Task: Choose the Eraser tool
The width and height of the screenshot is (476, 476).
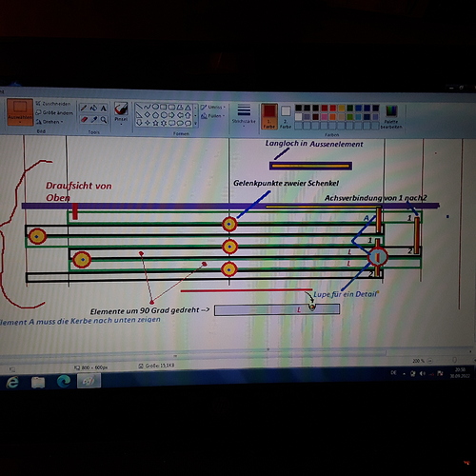Action: click(84, 119)
